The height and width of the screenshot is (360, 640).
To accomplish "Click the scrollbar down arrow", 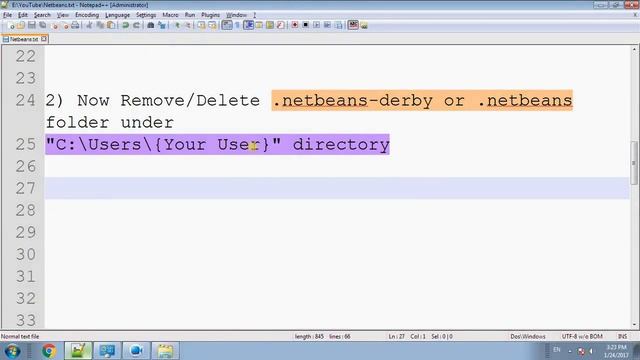I will (x=634, y=325).
